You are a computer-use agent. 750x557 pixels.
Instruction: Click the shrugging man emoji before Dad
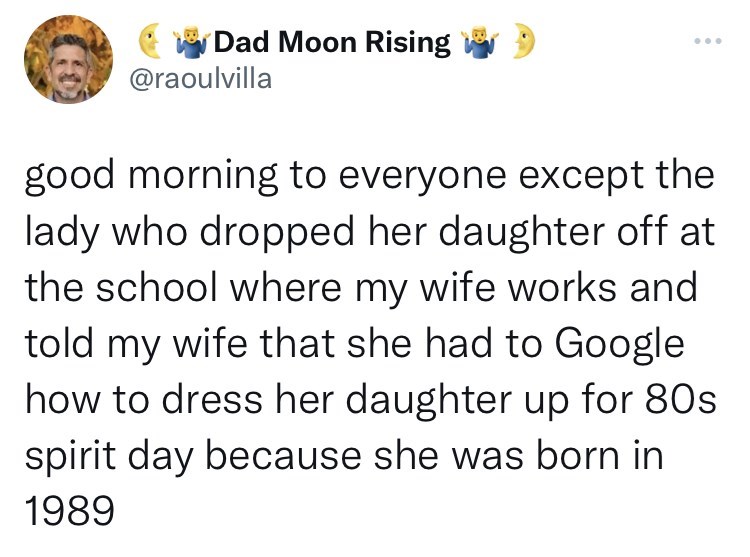tap(191, 43)
